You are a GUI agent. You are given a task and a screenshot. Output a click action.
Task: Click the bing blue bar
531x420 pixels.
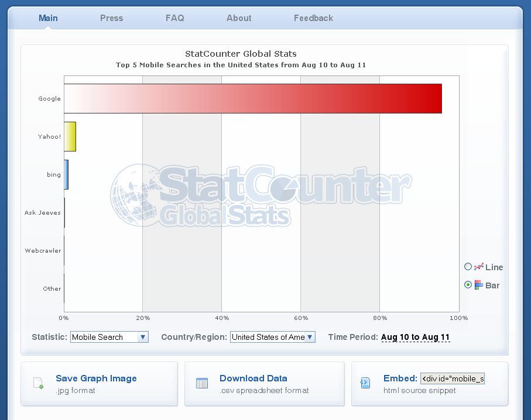tap(66, 175)
